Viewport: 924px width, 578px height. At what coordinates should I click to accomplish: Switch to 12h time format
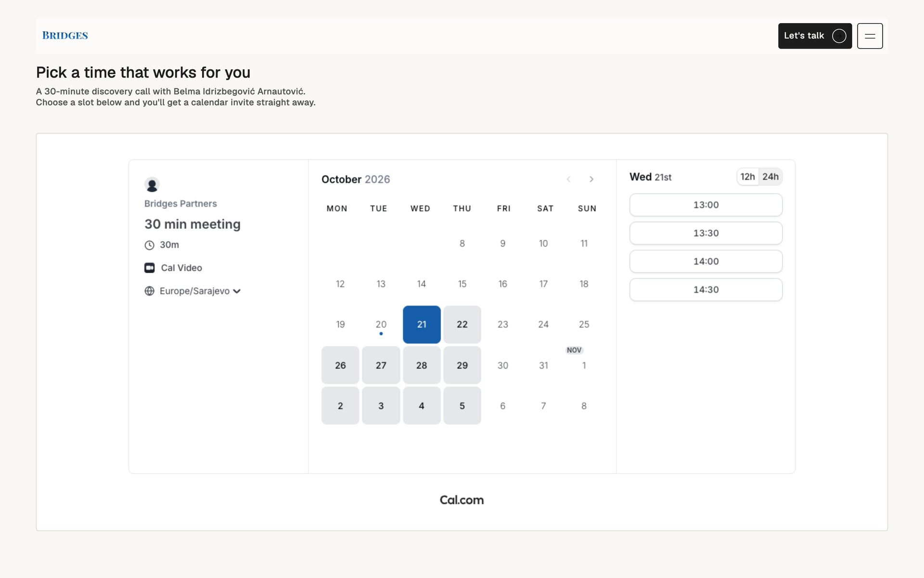point(747,177)
